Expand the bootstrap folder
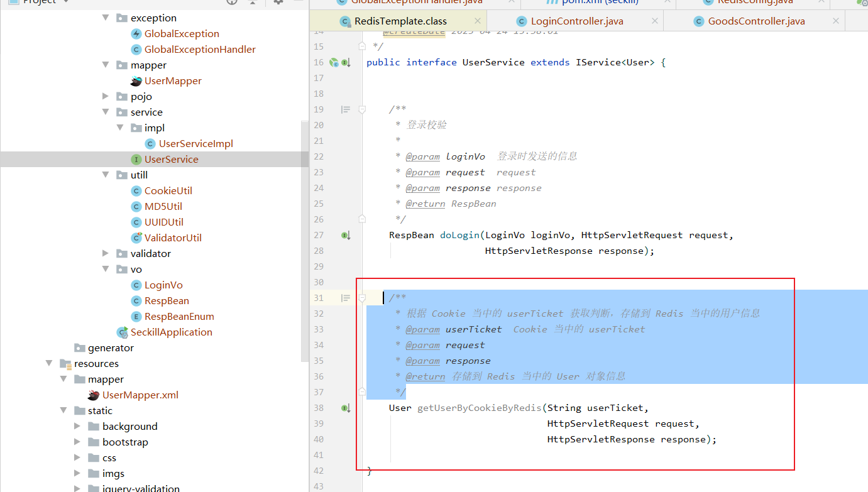Screen dimensions: 868x492 coord(77,442)
